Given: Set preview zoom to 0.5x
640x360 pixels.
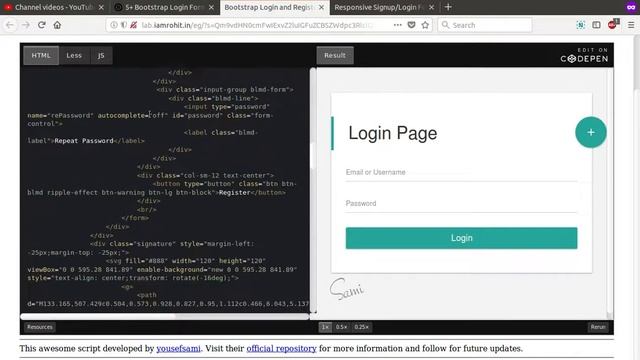Looking at the screenshot, I should pyautogui.click(x=342, y=327).
